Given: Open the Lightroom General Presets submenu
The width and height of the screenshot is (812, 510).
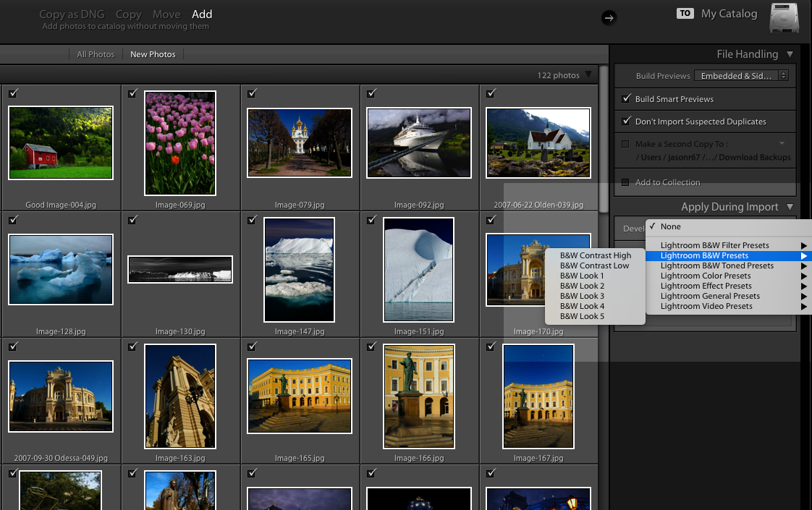Looking at the screenshot, I should 729,296.
